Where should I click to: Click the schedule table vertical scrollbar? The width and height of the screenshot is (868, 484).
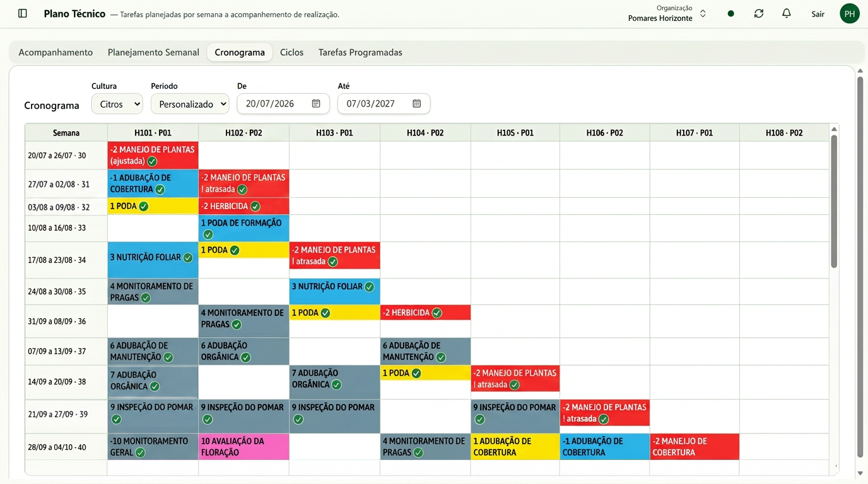pos(834,202)
